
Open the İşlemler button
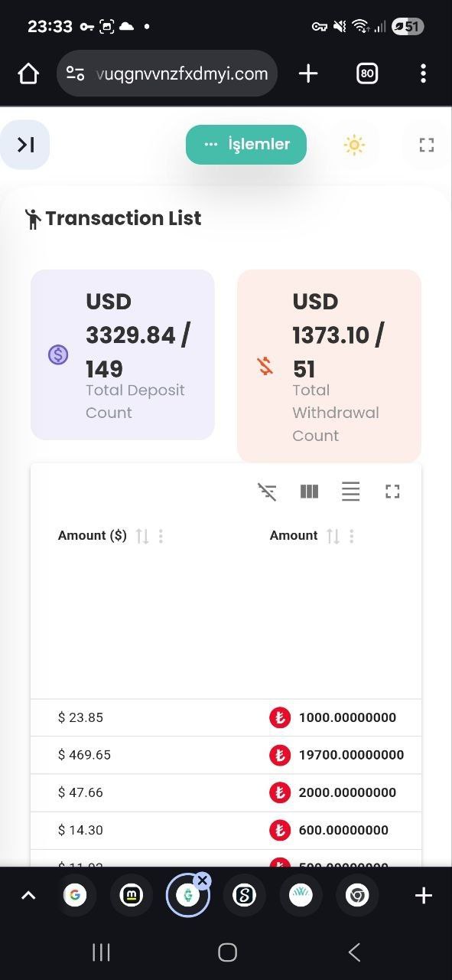pyautogui.click(x=246, y=144)
